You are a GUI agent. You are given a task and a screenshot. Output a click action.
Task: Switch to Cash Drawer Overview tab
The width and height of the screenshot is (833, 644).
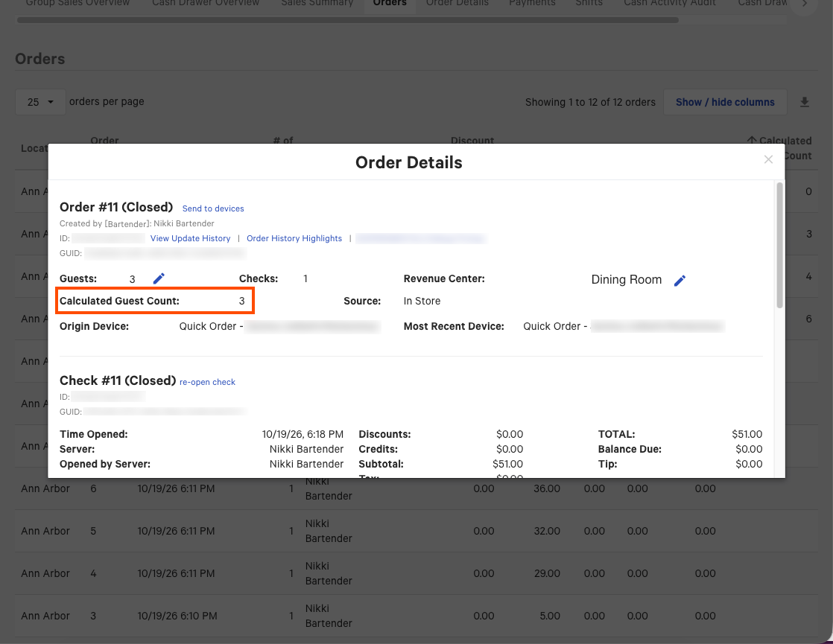[206, 3]
